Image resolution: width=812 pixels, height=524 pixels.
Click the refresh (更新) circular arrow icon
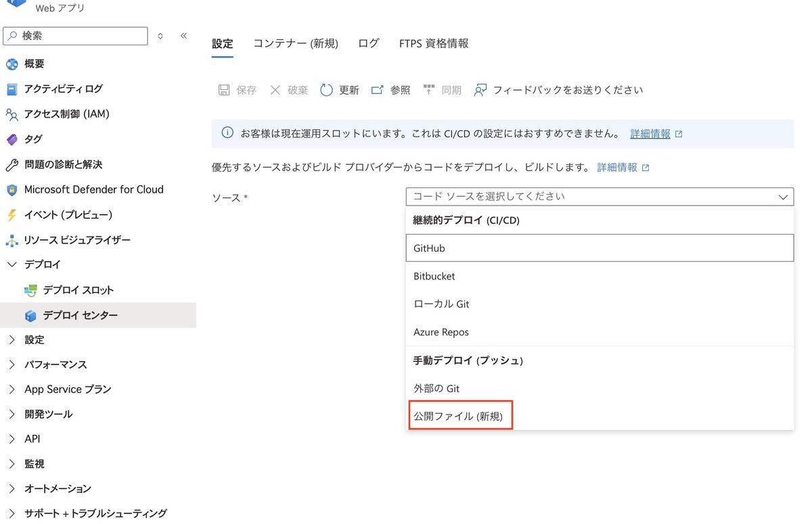click(x=326, y=90)
